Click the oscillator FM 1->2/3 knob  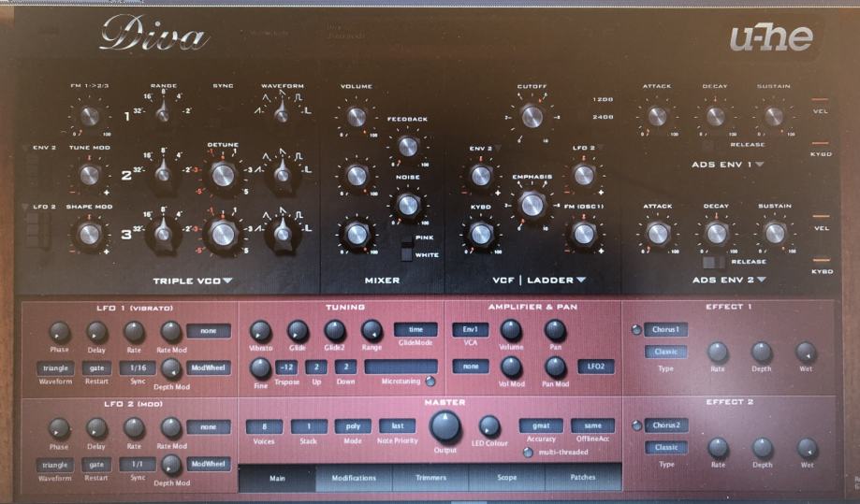tap(90, 116)
